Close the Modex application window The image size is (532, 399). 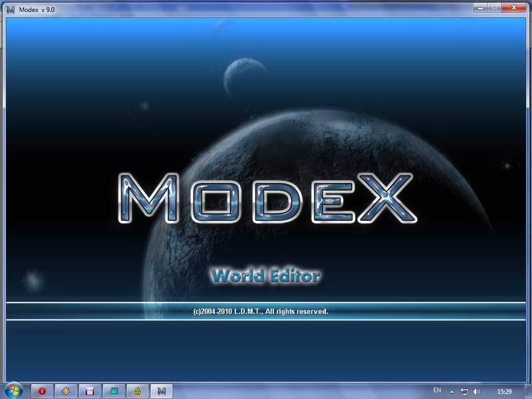tap(515, 7)
